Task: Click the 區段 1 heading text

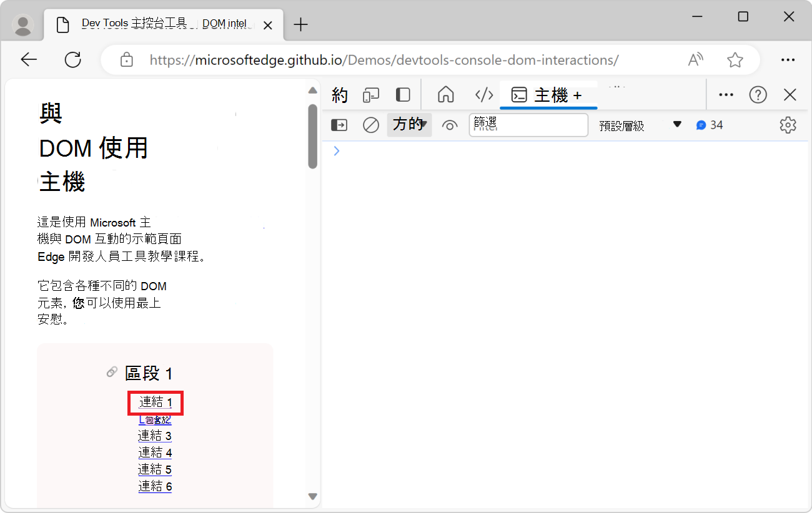Action: [149, 373]
